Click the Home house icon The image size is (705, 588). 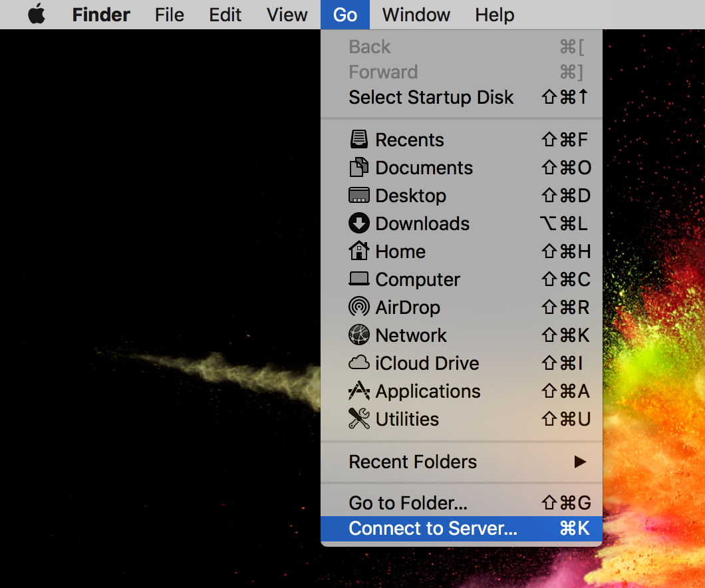[x=358, y=251]
